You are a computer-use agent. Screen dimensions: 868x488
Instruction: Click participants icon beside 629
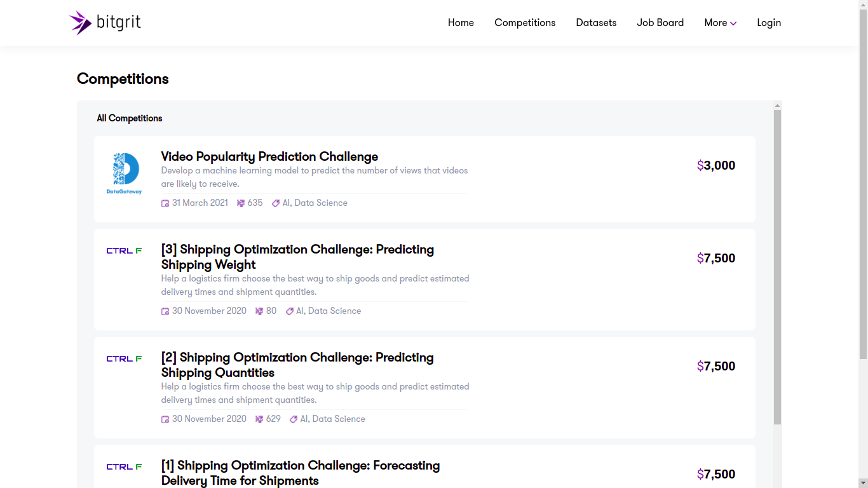[x=259, y=419]
